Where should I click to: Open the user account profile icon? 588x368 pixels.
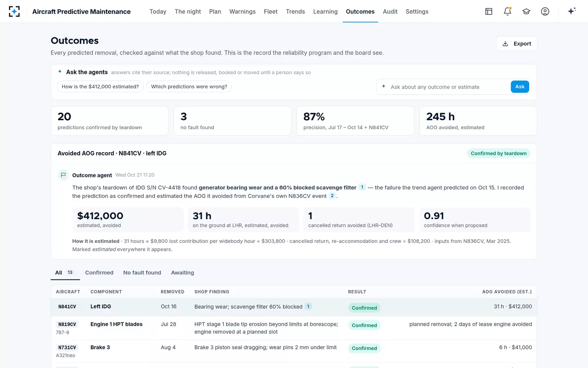click(x=545, y=11)
